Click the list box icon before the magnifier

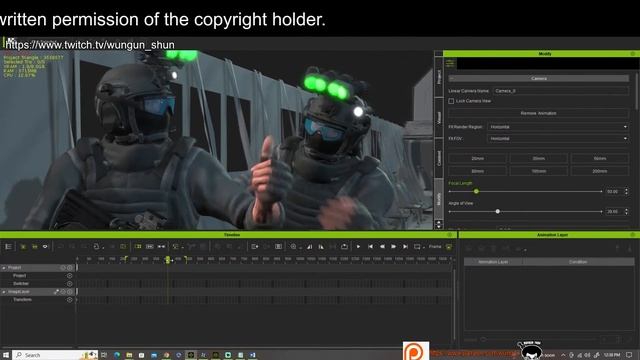(x=278, y=247)
